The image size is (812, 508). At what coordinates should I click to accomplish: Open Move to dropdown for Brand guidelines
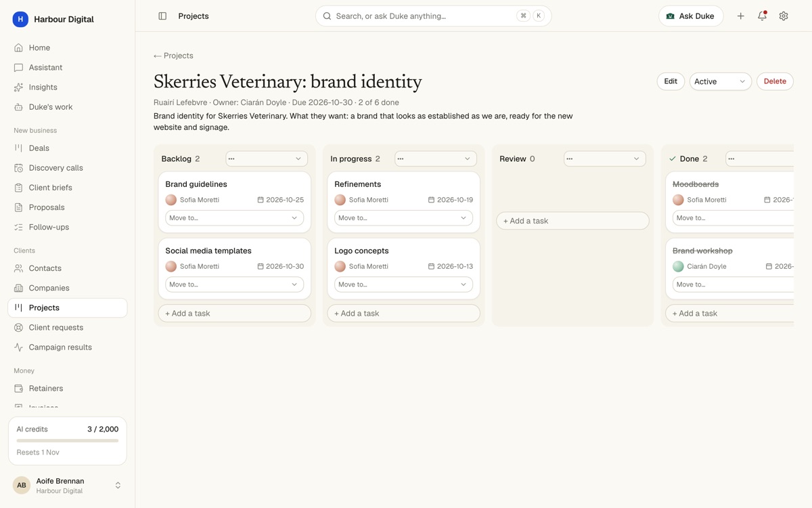(234, 218)
